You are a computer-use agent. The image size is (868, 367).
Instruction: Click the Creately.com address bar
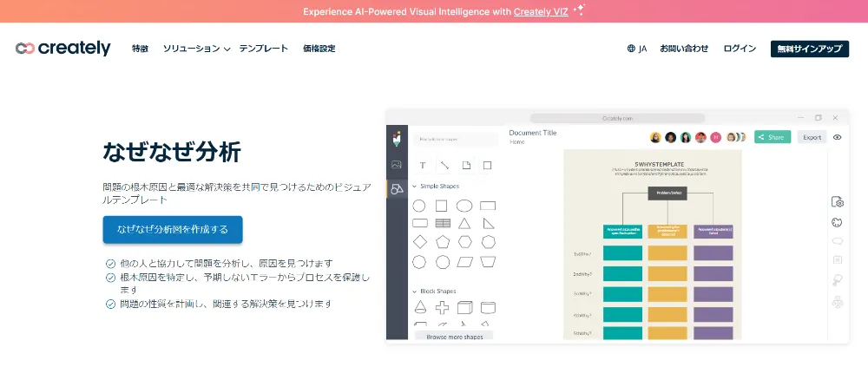click(617, 118)
